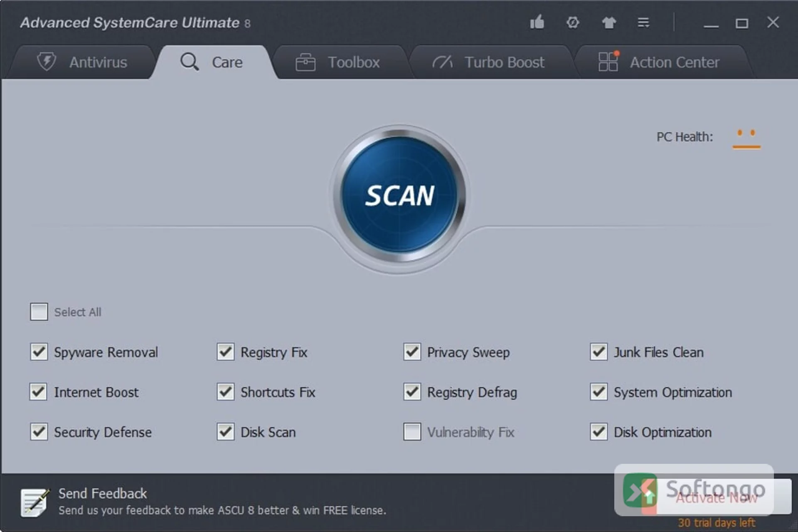798x532 pixels.
Task: Disable Junk Files Clean
Action: 599,352
